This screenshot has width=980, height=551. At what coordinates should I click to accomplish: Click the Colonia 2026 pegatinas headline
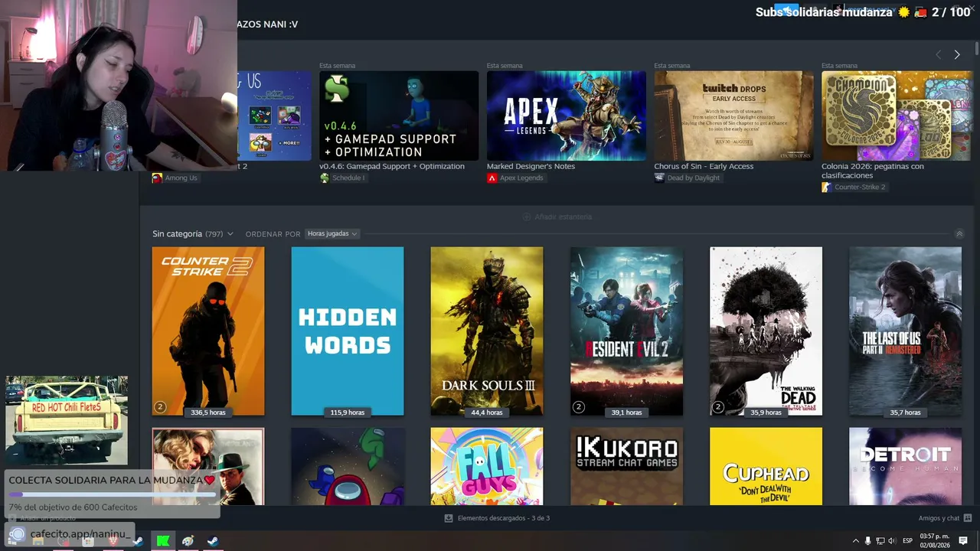873,171
